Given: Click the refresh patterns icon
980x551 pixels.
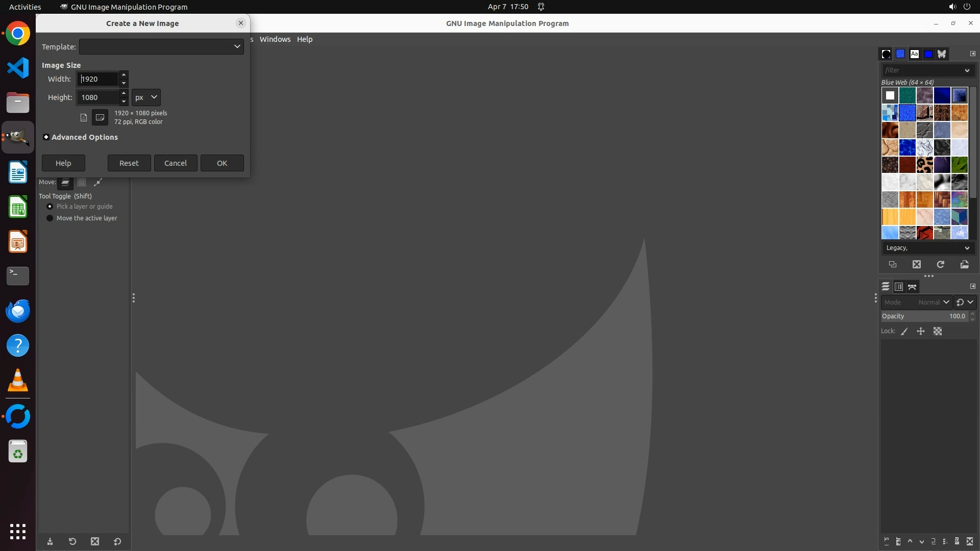Looking at the screenshot, I should pos(940,264).
